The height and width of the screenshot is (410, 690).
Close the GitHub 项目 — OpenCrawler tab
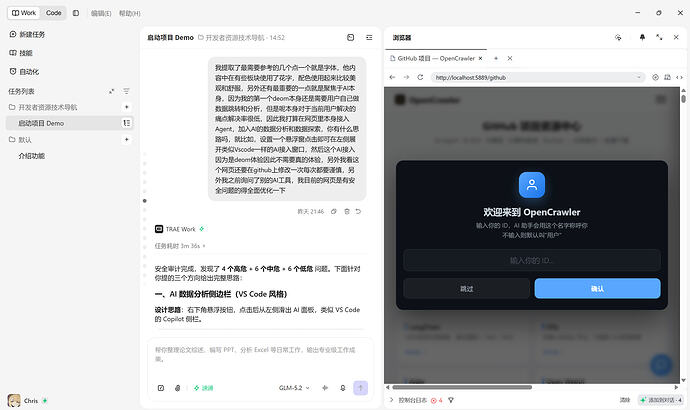481,58
